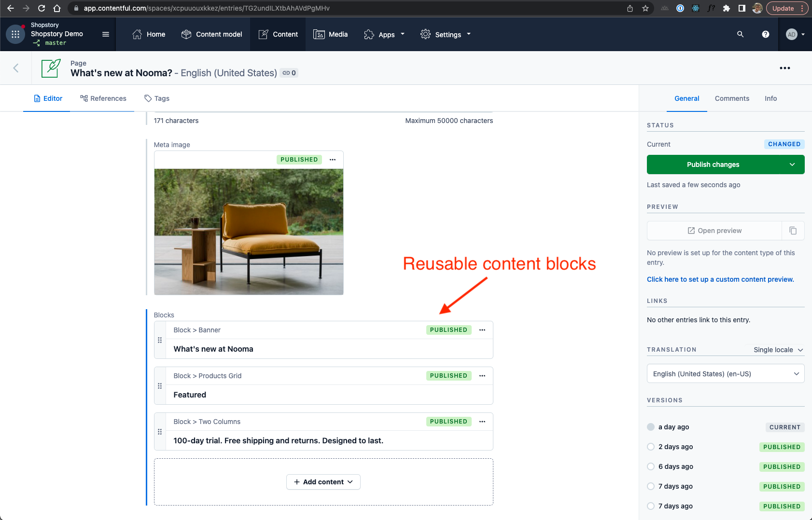
Task: Go back with the entry chevron
Action: [x=16, y=68]
